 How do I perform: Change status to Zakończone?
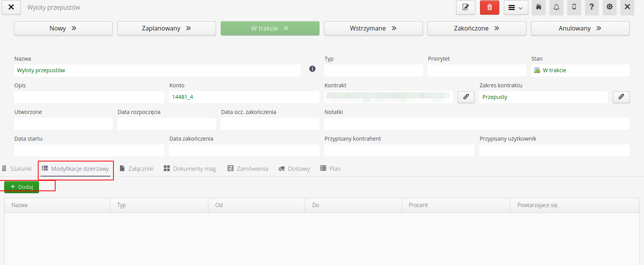pos(477,28)
